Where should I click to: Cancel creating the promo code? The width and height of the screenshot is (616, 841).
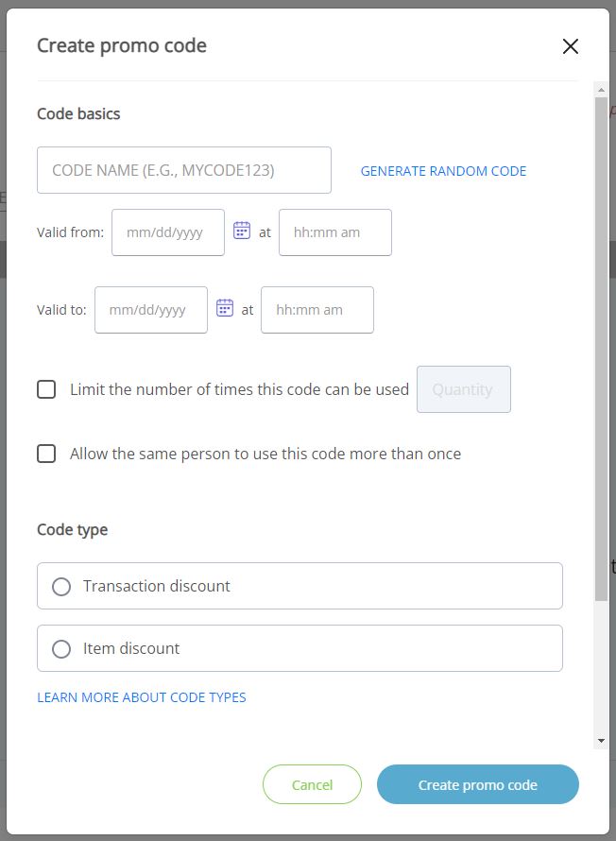[312, 784]
